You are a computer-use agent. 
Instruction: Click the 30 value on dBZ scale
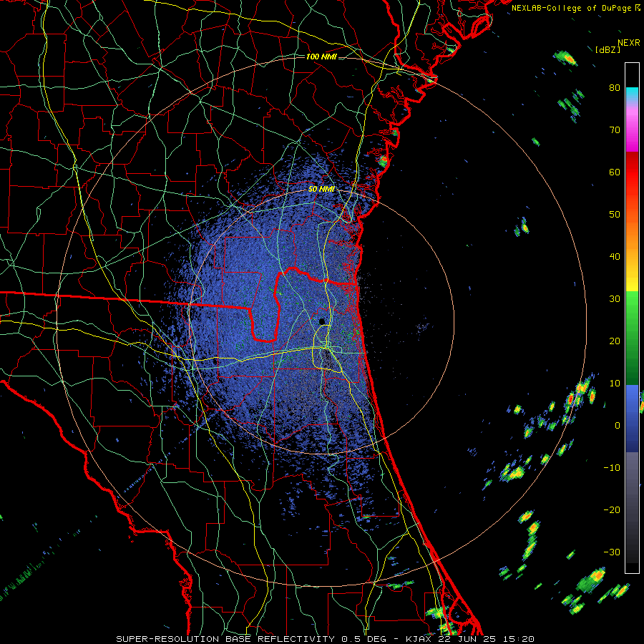tap(615, 299)
